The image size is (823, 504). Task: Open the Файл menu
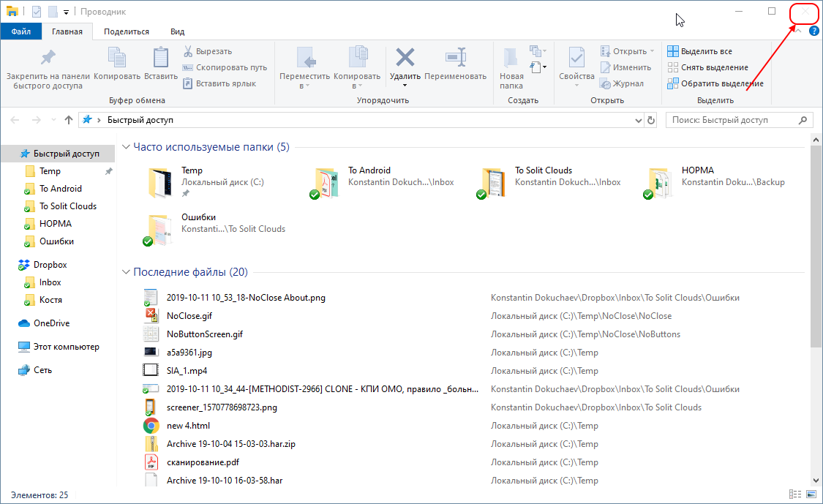pyautogui.click(x=20, y=31)
